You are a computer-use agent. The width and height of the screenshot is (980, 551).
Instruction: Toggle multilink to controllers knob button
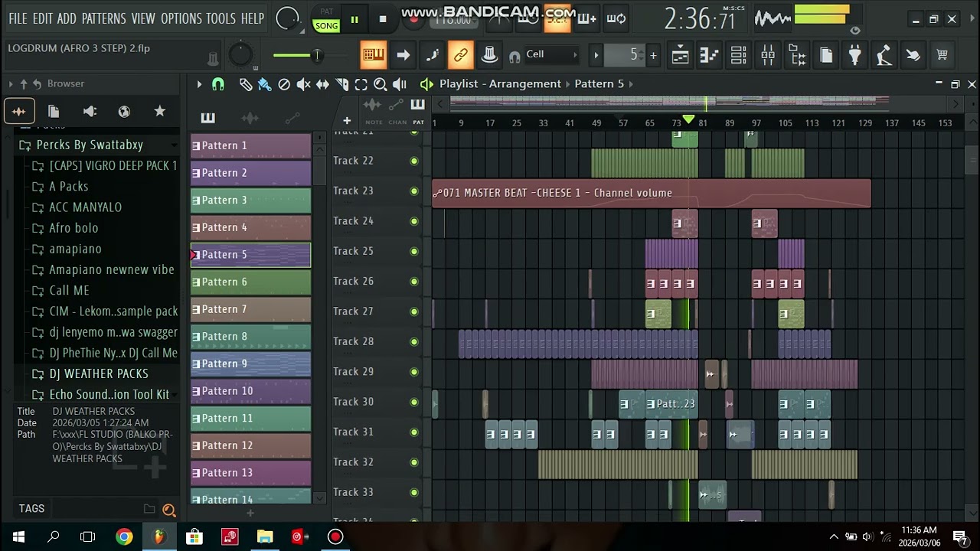489,54
